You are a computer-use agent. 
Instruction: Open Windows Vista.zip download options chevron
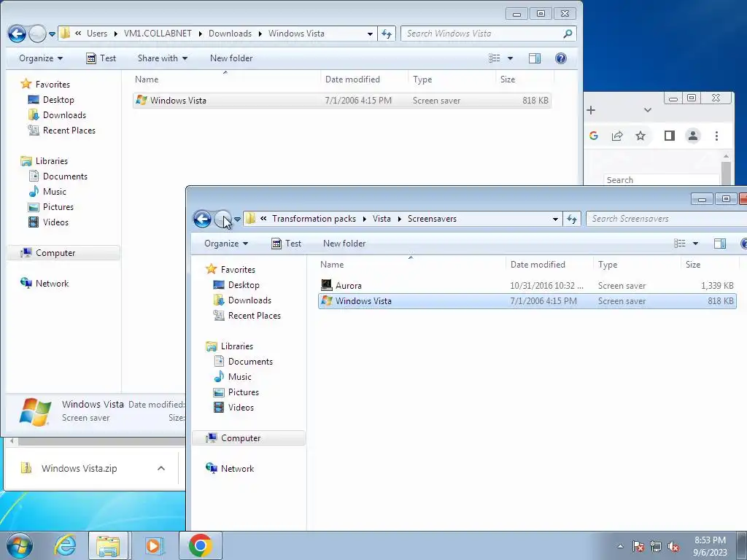pyautogui.click(x=161, y=469)
